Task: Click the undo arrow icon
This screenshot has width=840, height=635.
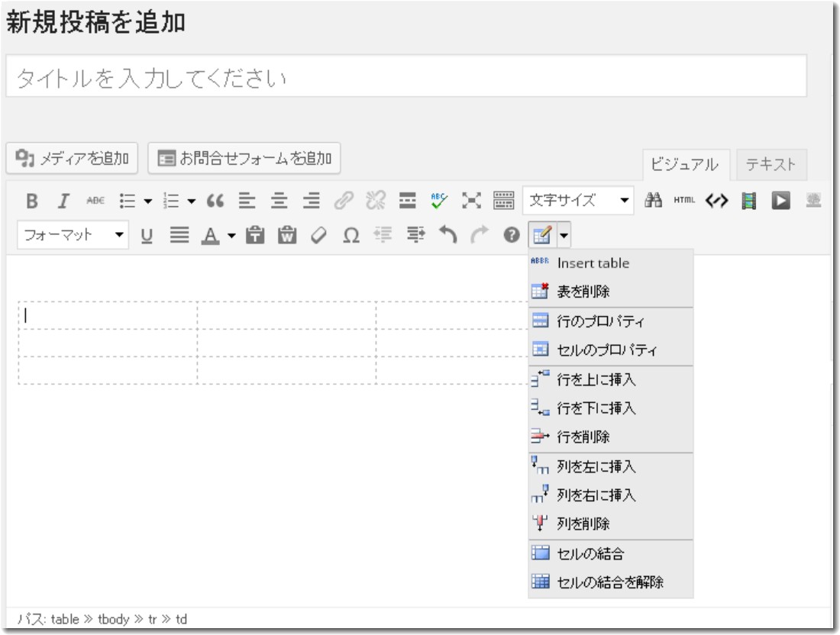Action: click(x=449, y=236)
